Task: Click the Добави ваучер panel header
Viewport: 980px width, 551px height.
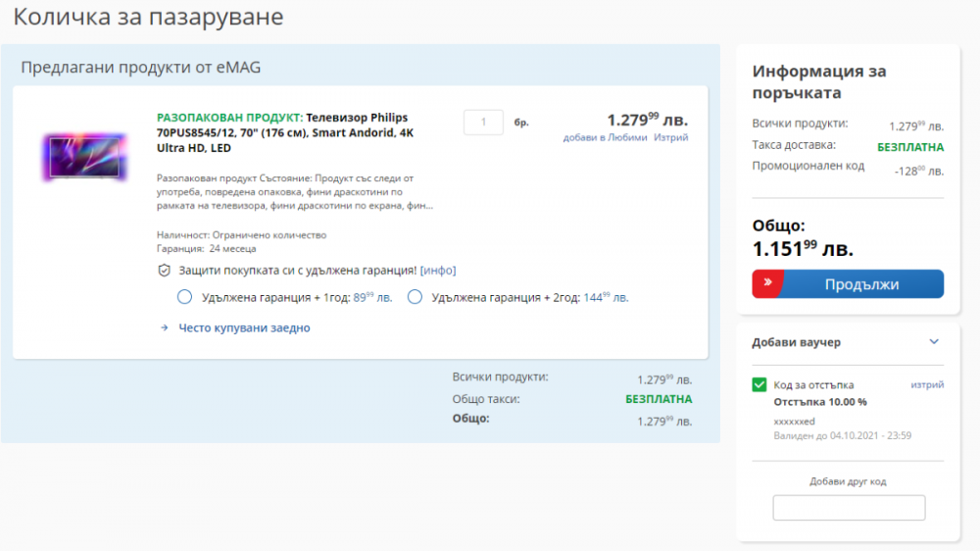Action: (x=796, y=342)
